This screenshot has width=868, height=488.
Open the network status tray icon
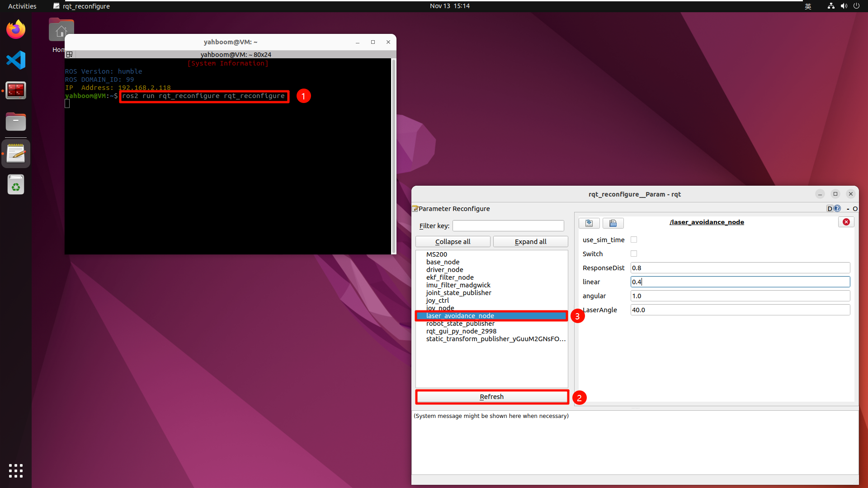[x=831, y=6]
